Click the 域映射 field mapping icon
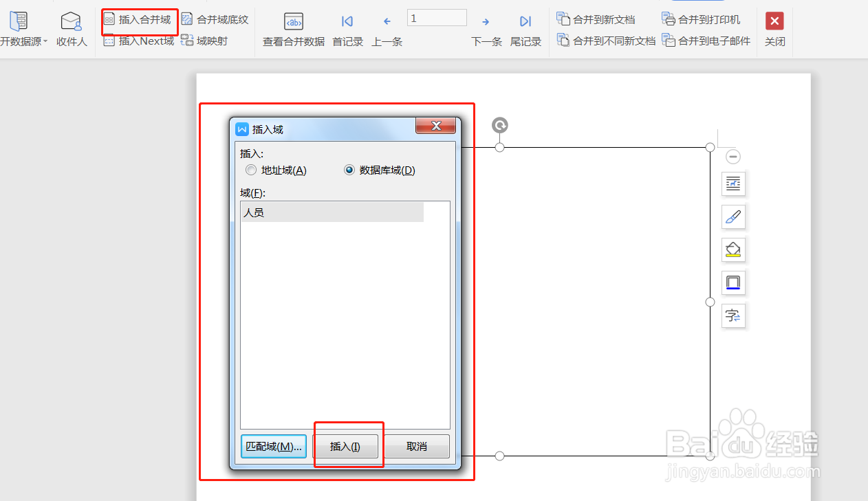The width and height of the screenshot is (868, 501). [203, 40]
